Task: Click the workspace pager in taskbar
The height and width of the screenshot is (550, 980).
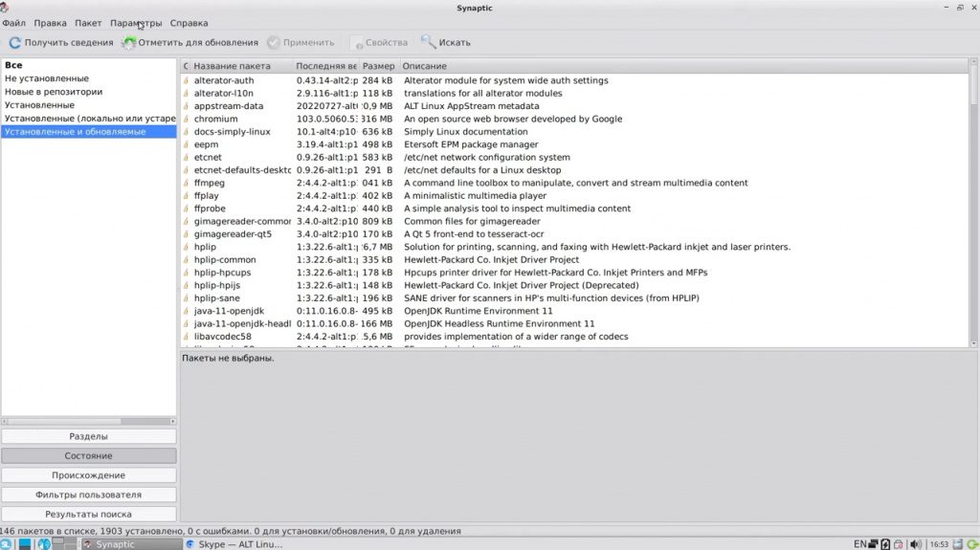Action: (64, 543)
